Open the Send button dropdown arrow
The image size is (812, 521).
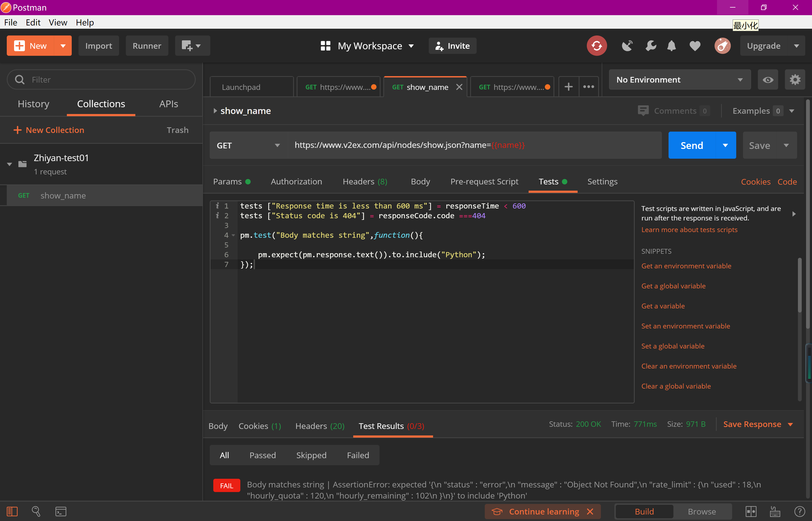pyautogui.click(x=725, y=145)
